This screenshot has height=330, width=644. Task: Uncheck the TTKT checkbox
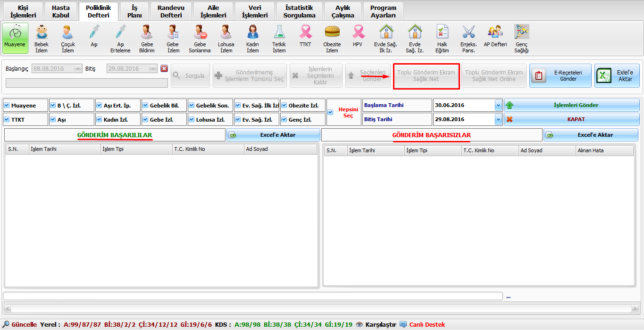click(x=7, y=120)
